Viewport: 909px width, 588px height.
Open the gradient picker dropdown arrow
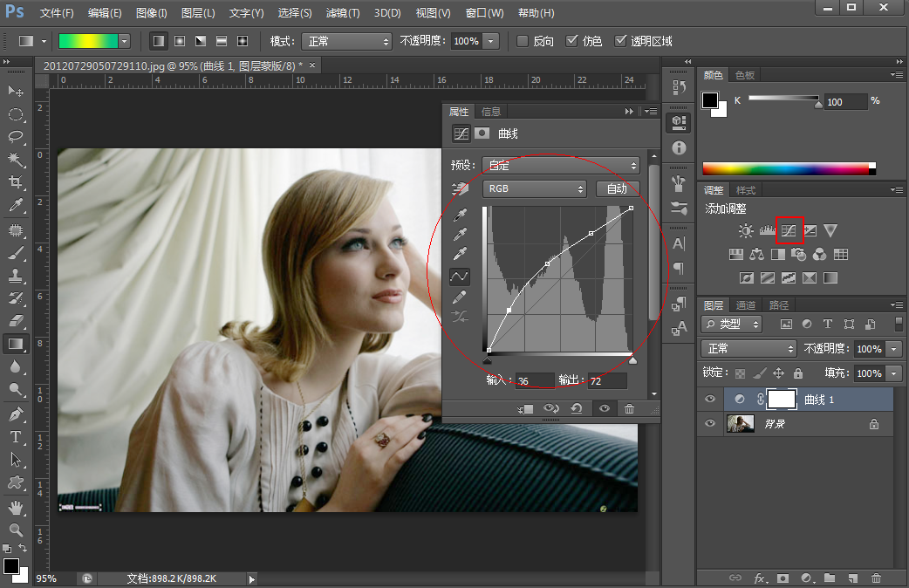click(124, 41)
